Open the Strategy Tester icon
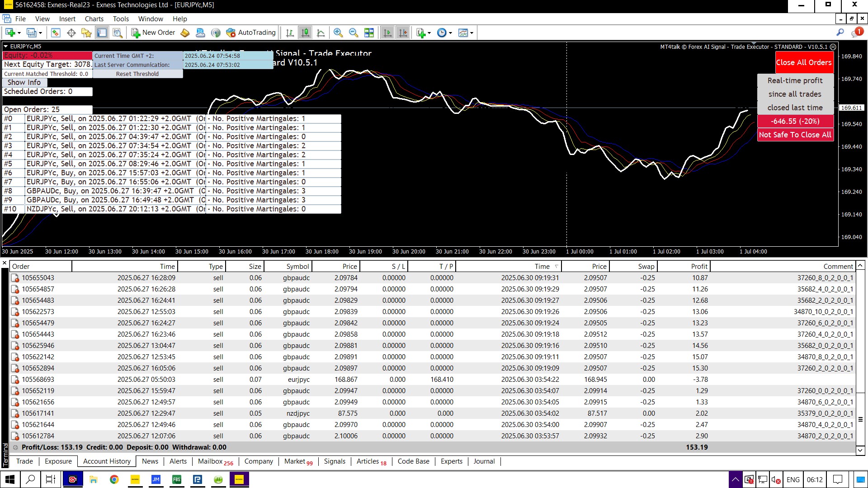The height and width of the screenshot is (488, 868). [118, 33]
